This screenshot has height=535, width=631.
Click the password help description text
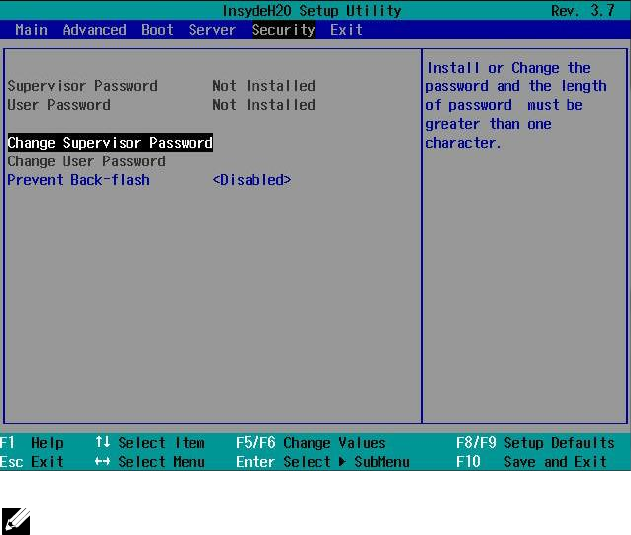516,105
